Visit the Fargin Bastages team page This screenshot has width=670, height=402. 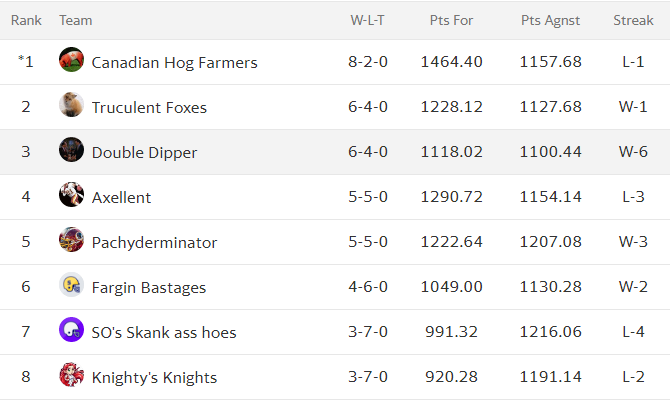coord(149,288)
